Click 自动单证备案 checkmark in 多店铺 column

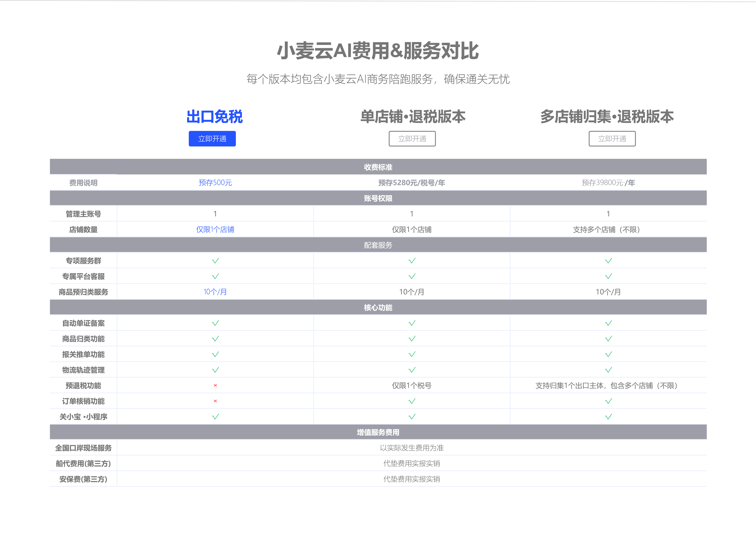(608, 323)
